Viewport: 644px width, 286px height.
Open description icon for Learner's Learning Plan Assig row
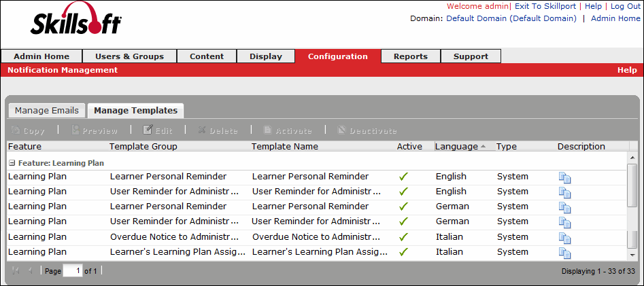click(x=564, y=253)
